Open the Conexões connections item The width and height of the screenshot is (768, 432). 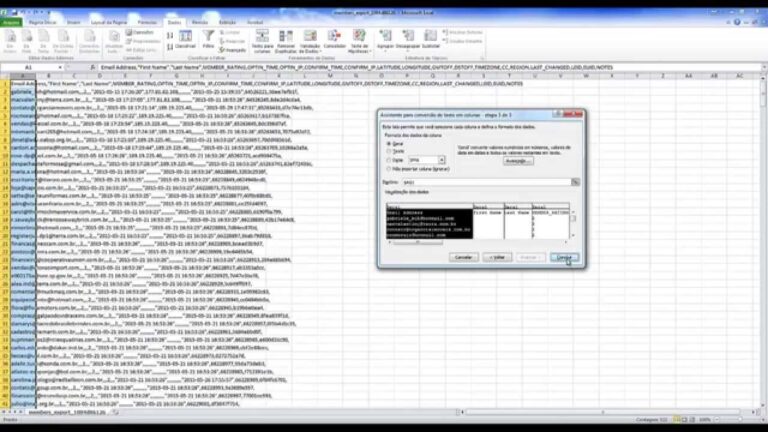(140, 32)
